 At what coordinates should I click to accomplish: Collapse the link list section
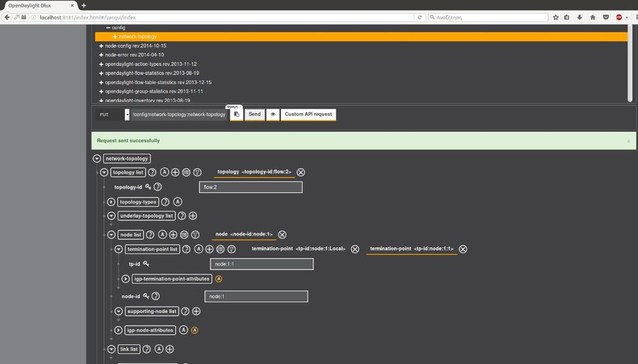[x=112, y=349]
